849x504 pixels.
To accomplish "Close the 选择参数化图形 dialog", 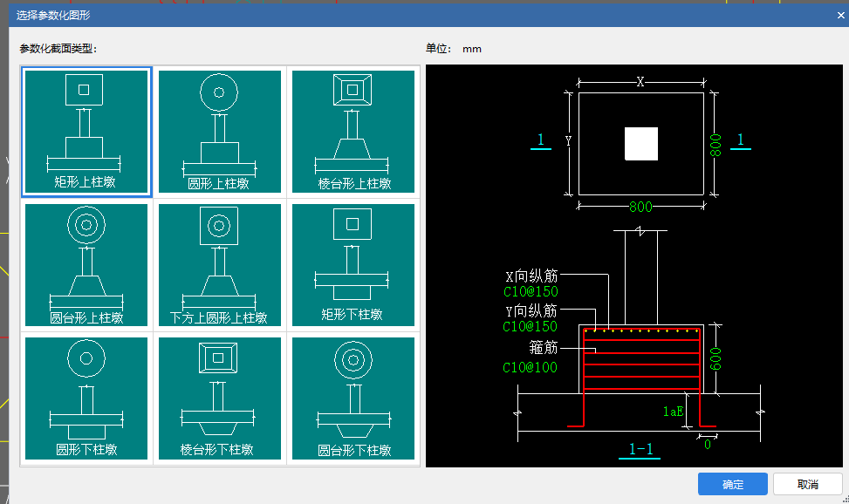I will (841, 15).
